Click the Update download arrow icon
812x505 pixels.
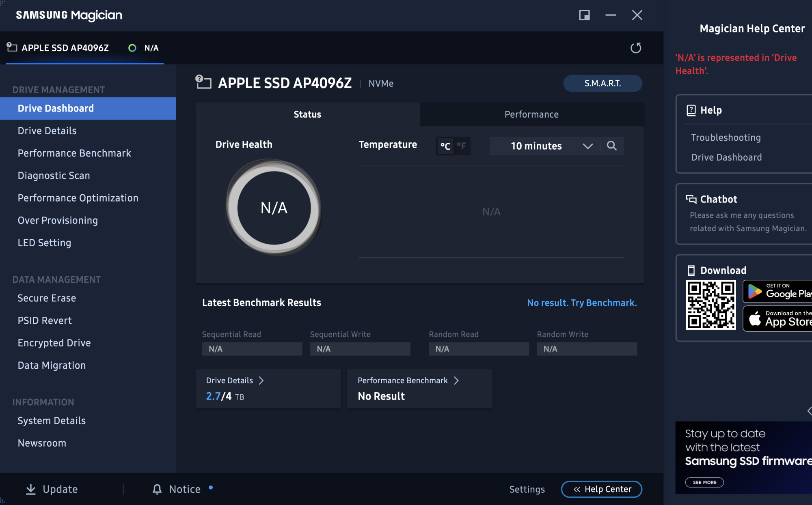coord(30,489)
